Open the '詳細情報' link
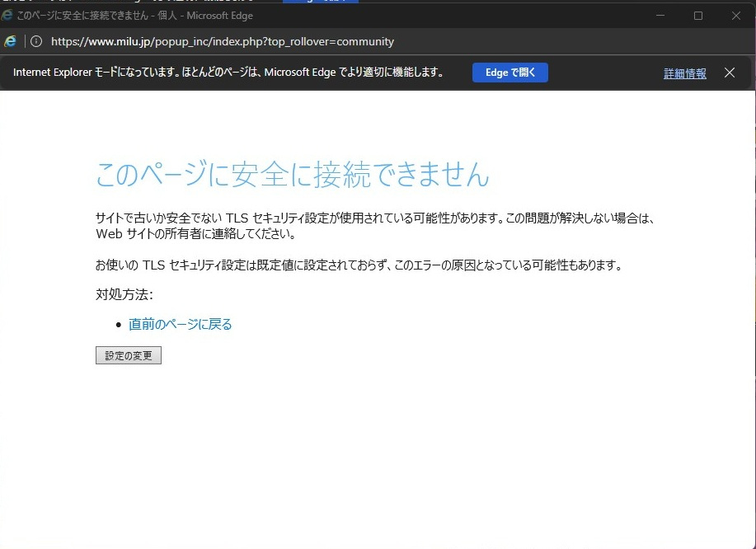The width and height of the screenshot is (756, 549). point(684,73)
